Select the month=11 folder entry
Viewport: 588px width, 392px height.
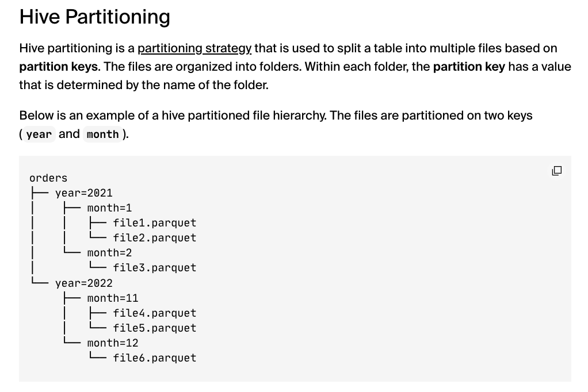[113, 298]
